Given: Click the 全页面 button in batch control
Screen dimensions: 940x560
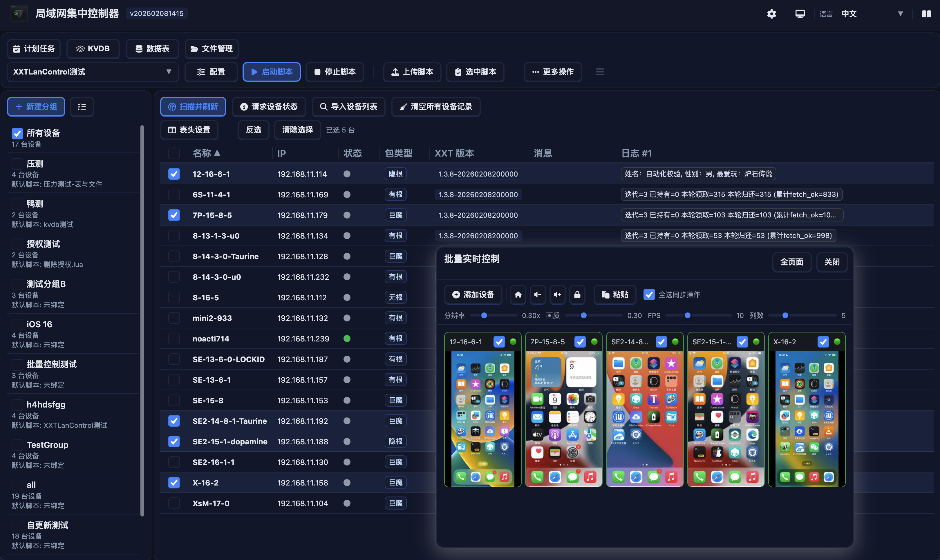Looking at the screenshot, I should (792, 262).
